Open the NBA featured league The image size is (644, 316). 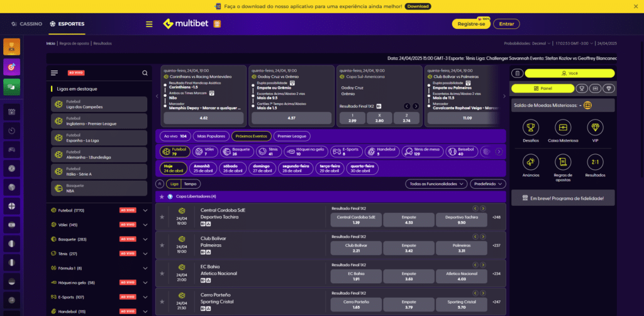(x=99, y=188)
